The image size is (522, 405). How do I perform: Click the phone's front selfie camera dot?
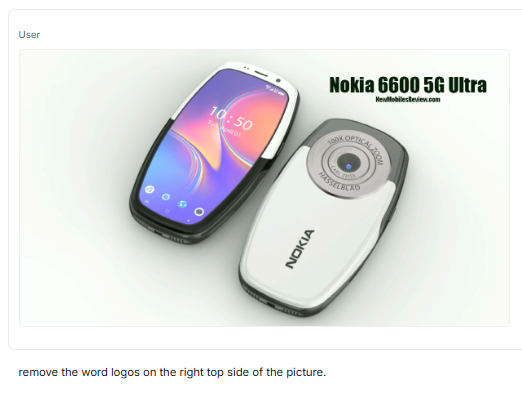278,80
